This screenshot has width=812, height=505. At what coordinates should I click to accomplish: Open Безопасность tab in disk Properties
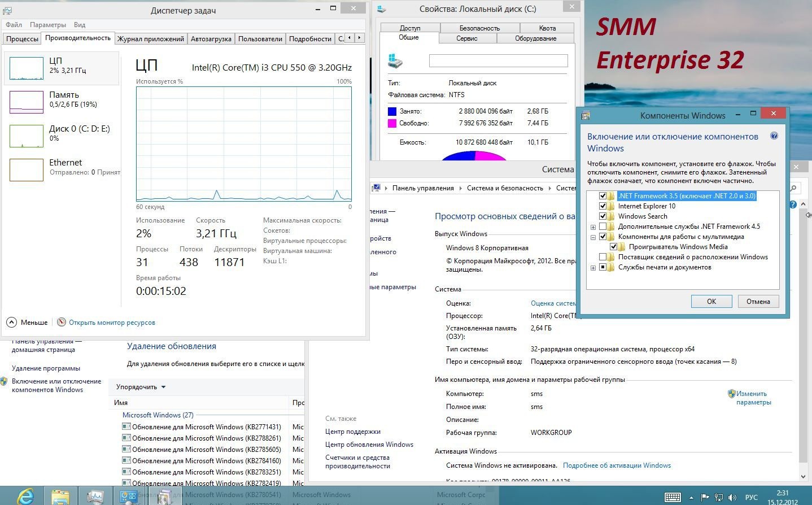tap(479, 28)
